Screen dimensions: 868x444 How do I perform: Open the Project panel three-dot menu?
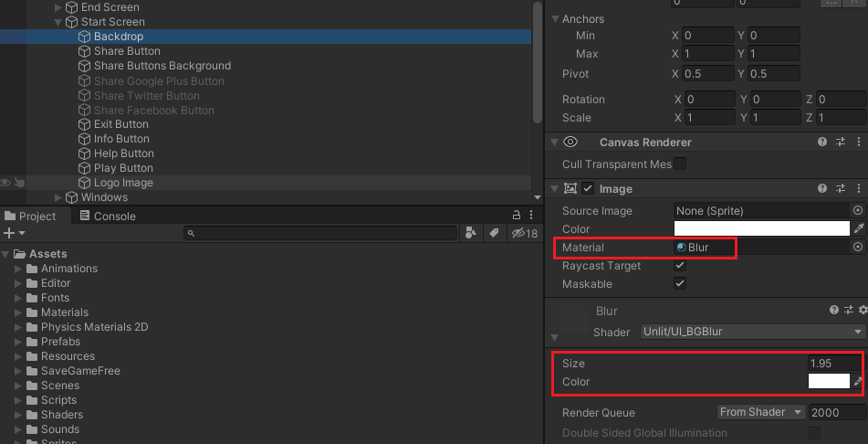click(531, 215)
